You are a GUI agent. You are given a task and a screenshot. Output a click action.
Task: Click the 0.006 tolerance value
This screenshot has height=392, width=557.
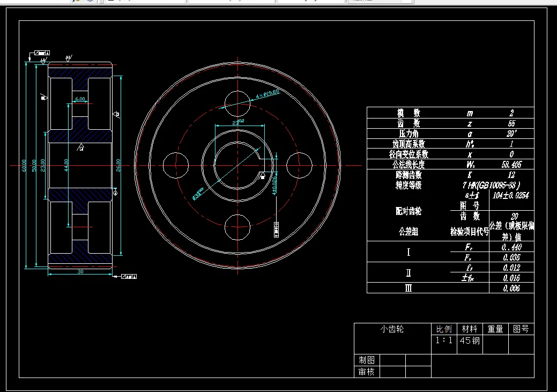click(511, 288)
